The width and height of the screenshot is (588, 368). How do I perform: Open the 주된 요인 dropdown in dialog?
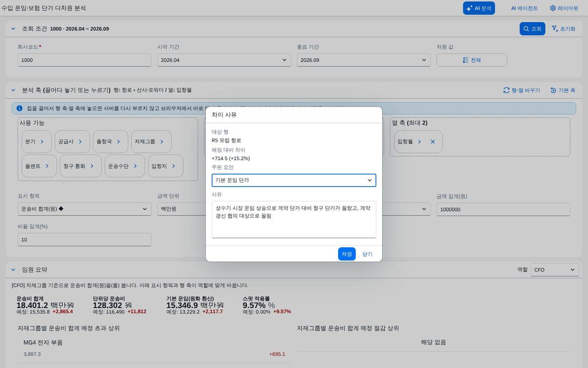(294, 180)
